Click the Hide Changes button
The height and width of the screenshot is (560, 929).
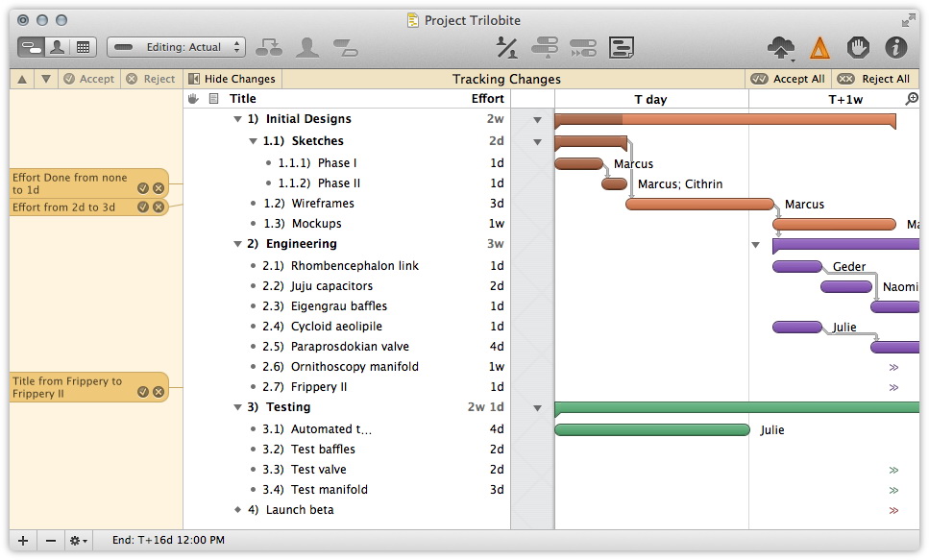point(232,79)
